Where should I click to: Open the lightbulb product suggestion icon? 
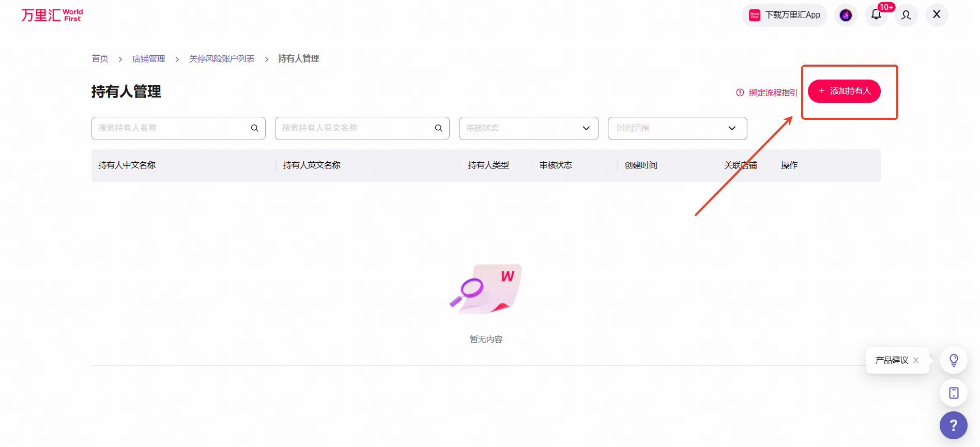tap(954, 360)
